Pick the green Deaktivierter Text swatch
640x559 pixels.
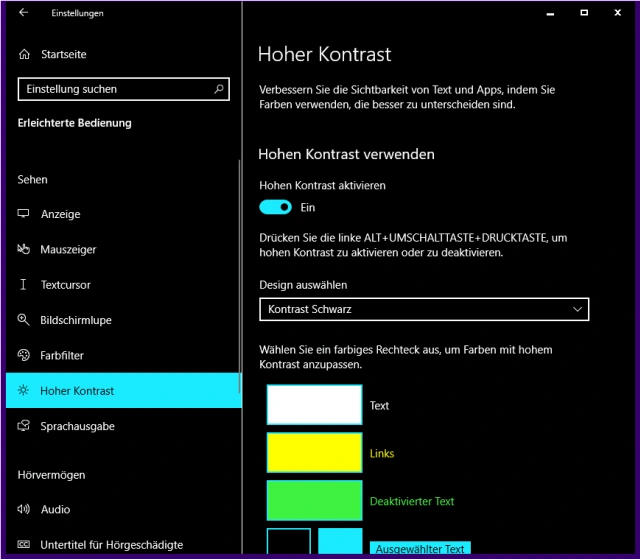[x=314, y=500]
